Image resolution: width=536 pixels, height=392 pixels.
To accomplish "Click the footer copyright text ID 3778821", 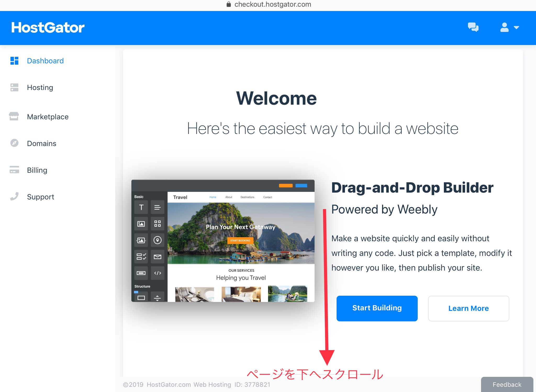I will point(197,384).
